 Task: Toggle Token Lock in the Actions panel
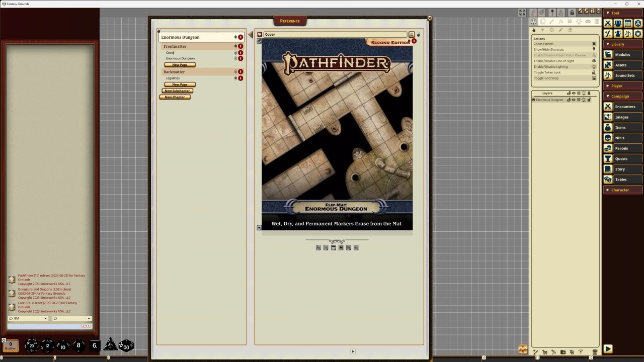[x=553, y=72]
